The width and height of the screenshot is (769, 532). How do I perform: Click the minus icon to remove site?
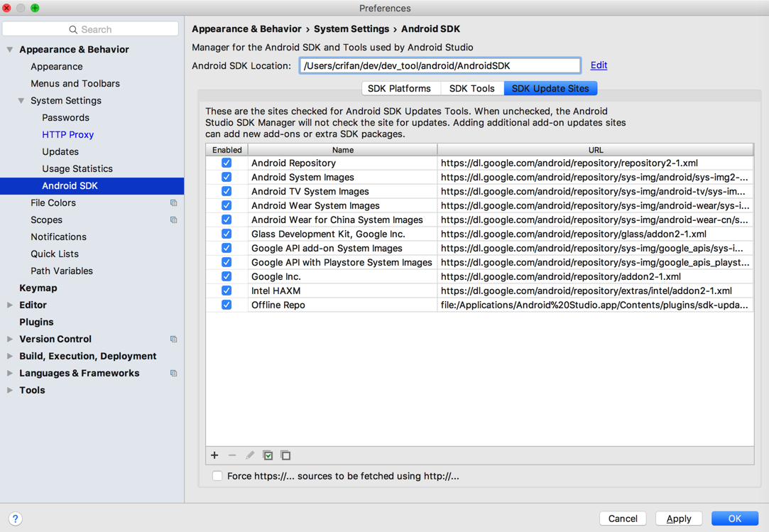[x=232, y=455]
